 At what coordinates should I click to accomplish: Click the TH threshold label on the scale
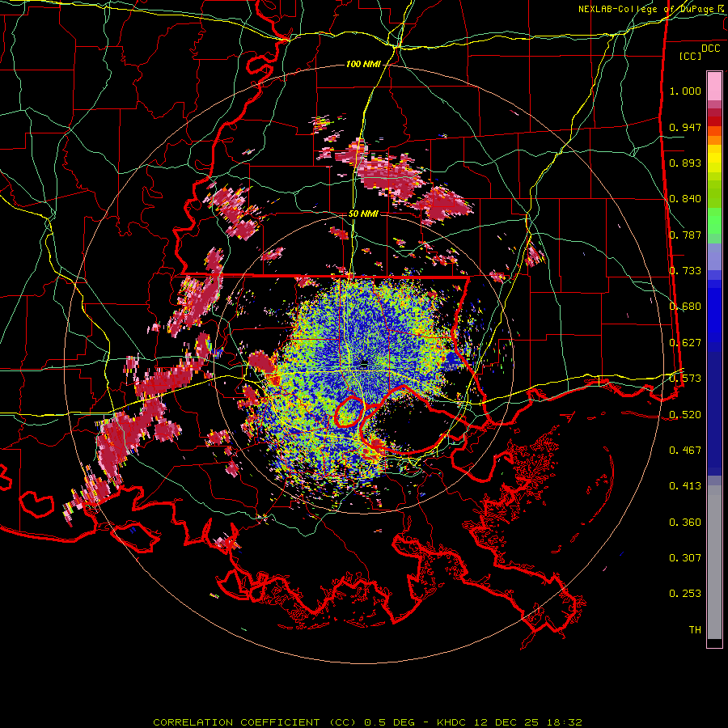[695, 630]
